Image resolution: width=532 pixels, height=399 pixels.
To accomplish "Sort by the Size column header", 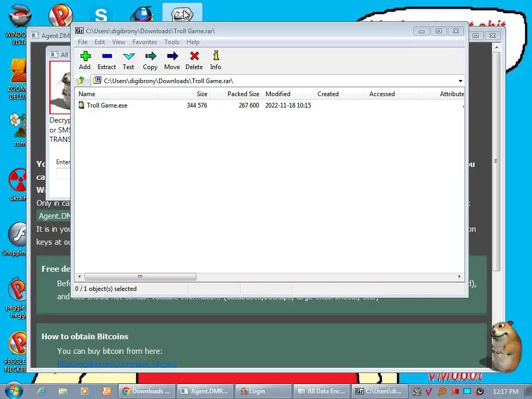I will point(184,94).
